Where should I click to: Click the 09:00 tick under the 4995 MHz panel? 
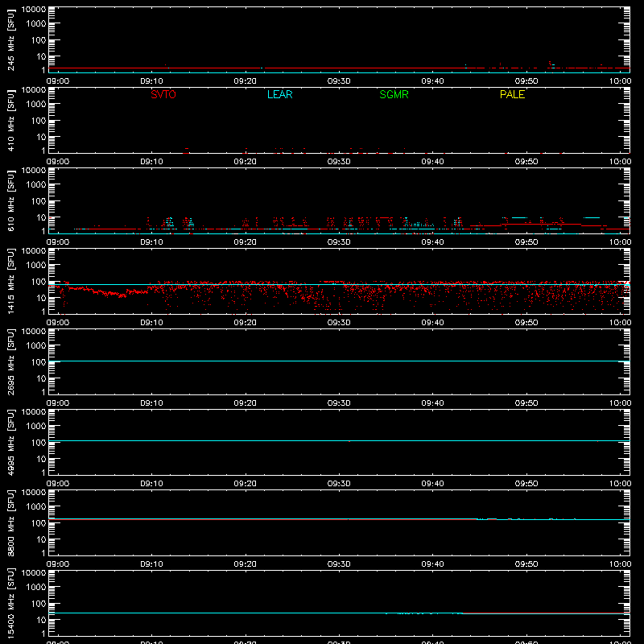pyautogui.click(x=58, y=484)
